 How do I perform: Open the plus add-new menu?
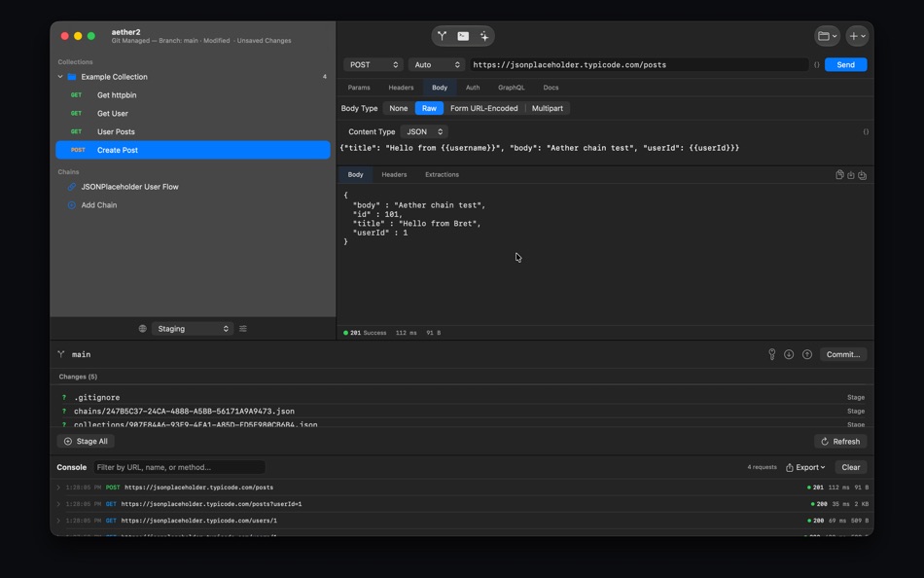coord(857,36)
